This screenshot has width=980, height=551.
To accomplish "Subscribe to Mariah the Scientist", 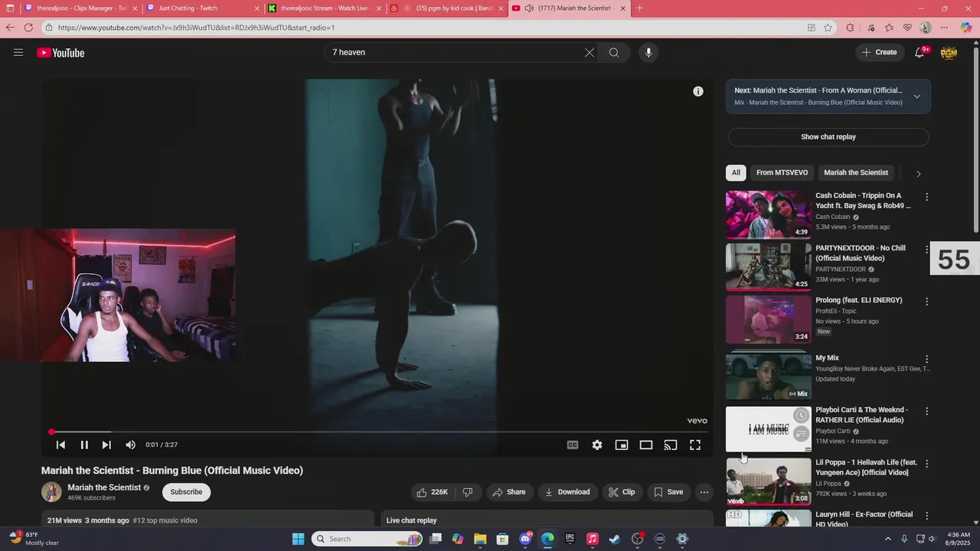I will coord(186,492).
